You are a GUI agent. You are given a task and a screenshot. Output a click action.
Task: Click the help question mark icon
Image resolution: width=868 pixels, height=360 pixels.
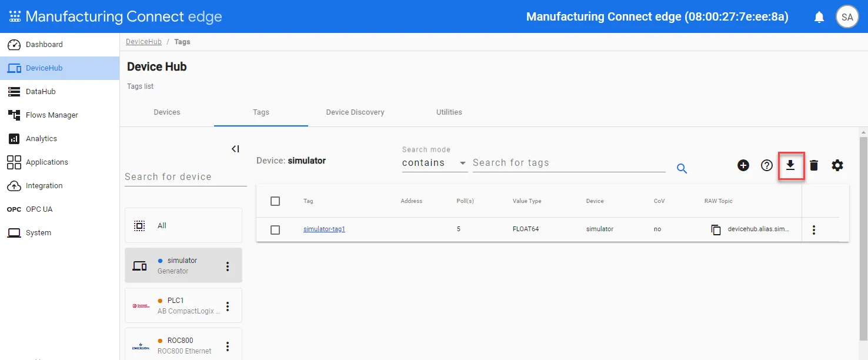tap(767, 165)
